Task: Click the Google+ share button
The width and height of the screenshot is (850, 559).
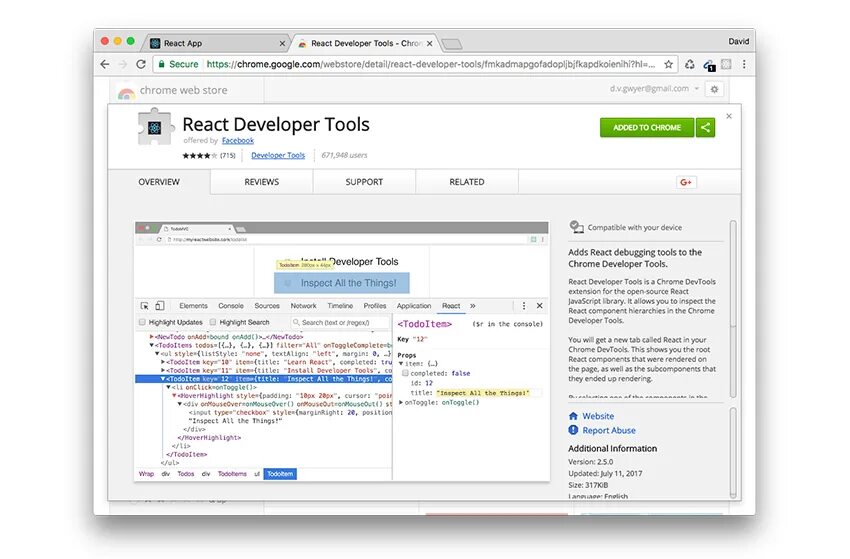Action: [x=686, y=182]
